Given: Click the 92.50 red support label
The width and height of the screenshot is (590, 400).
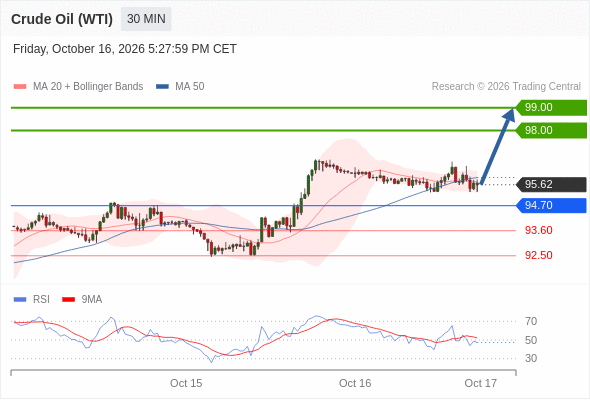Looking at the screenshot, I should coord(539,255).
